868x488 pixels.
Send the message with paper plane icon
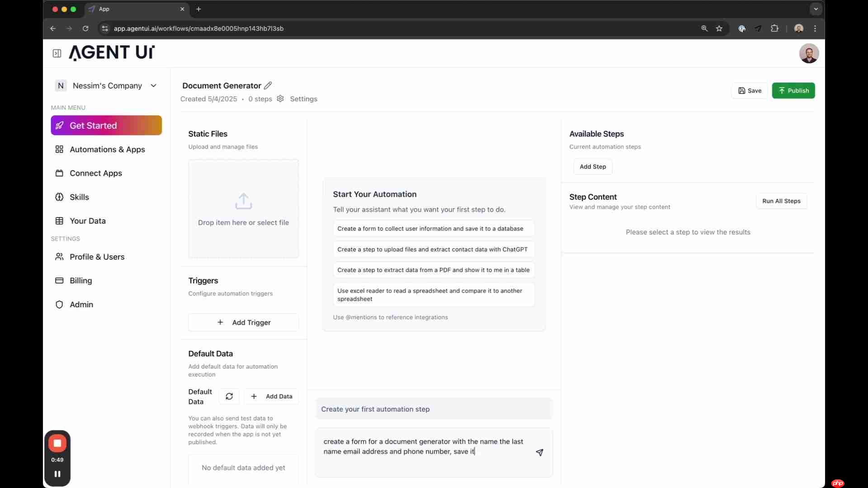tap(539, 452)
